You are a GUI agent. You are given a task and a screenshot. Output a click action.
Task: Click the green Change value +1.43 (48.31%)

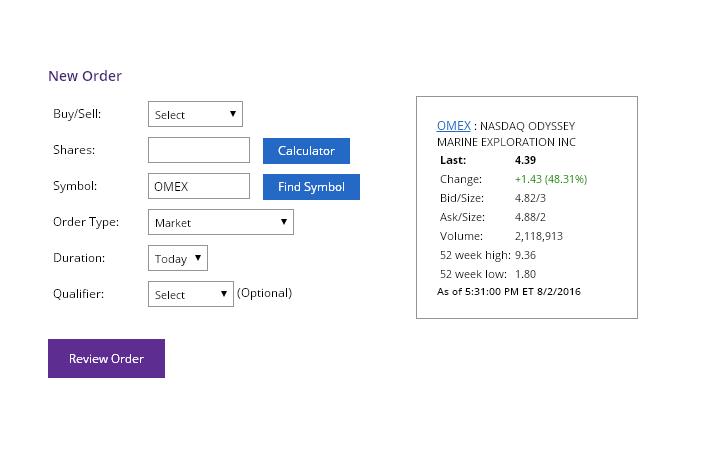550,179
